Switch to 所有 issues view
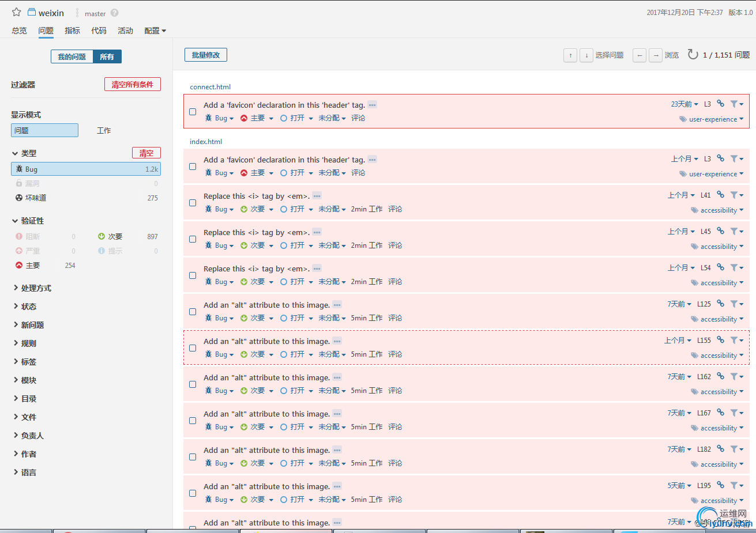 (107, 56)
